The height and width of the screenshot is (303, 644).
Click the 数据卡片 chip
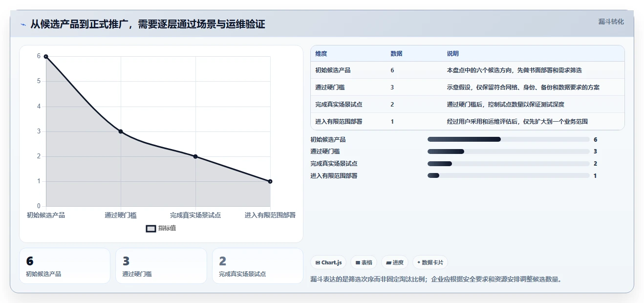430,262
